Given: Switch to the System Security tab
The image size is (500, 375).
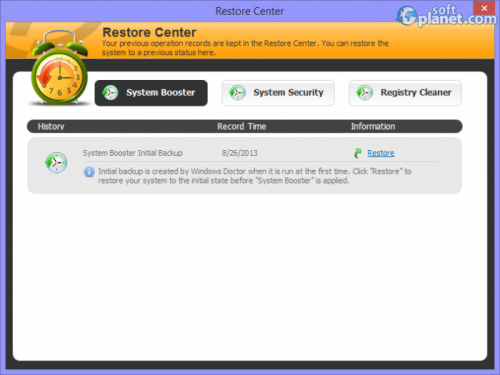Looking at the screenshot, I should pos(278,93).
